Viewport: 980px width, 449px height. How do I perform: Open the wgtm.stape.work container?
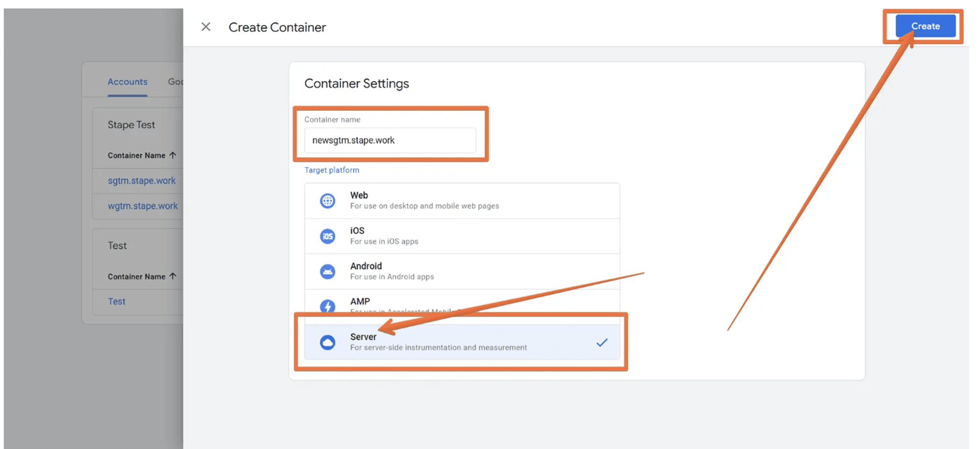143,206
